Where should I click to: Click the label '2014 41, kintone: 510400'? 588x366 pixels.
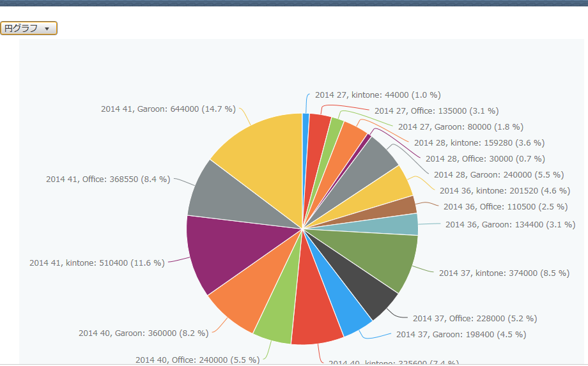point(97,263)
